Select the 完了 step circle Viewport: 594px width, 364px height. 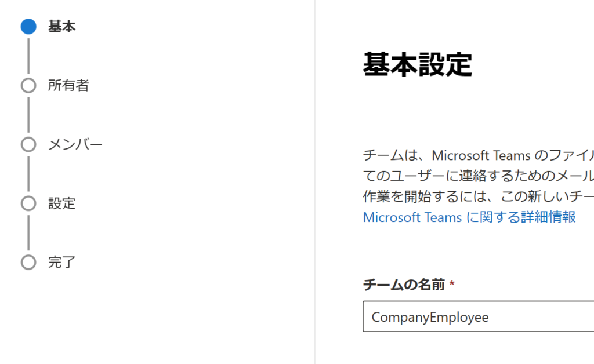(28, 262)
